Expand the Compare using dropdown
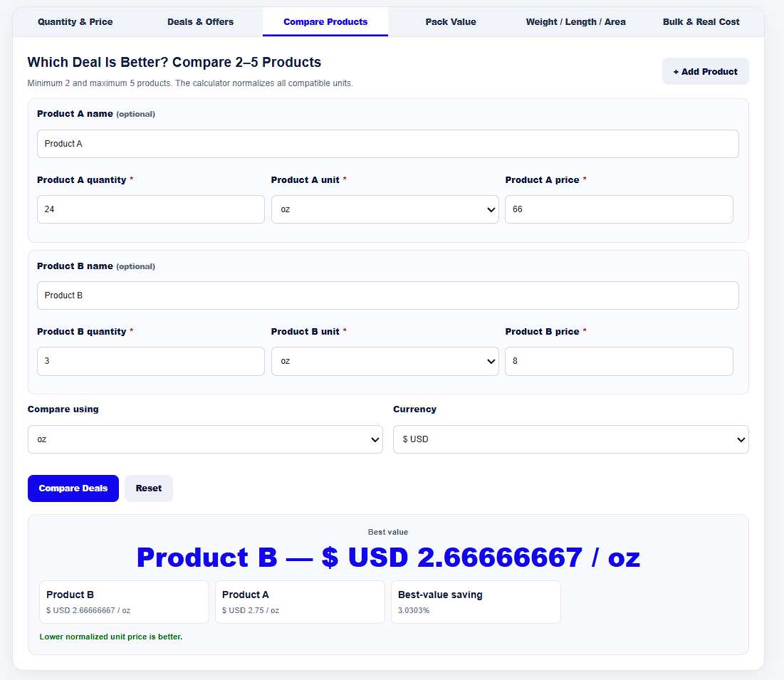This screenshot has height=680, width=784. pyautogui.click(x=205, y=439)
